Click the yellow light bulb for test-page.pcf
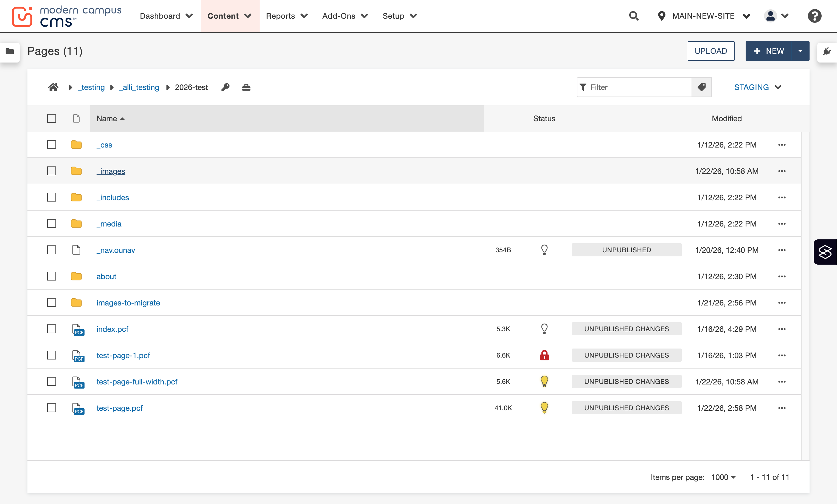 (544, 407)
